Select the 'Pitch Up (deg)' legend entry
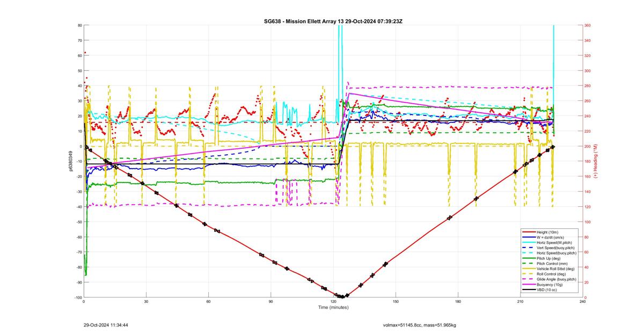Viewport: 644px width, 334px height. 550,258
